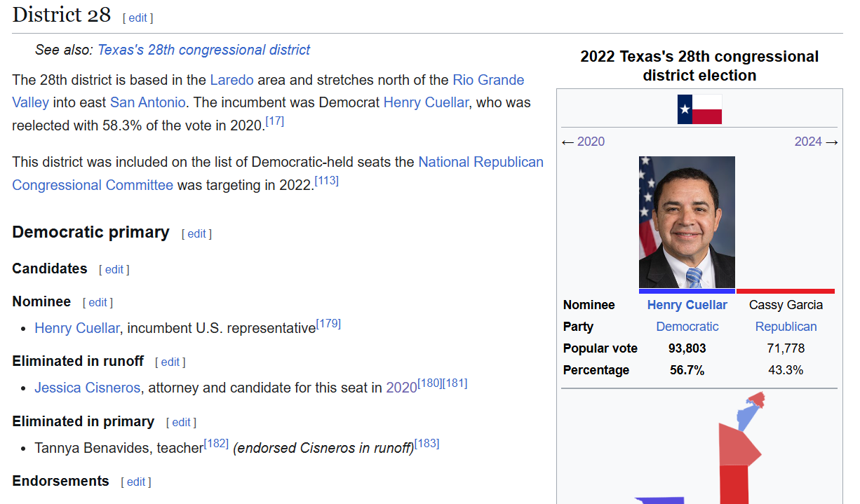The image size is (860, 504).
Task: Open the Jessica Cisneros article
Action: pos(88,388)
